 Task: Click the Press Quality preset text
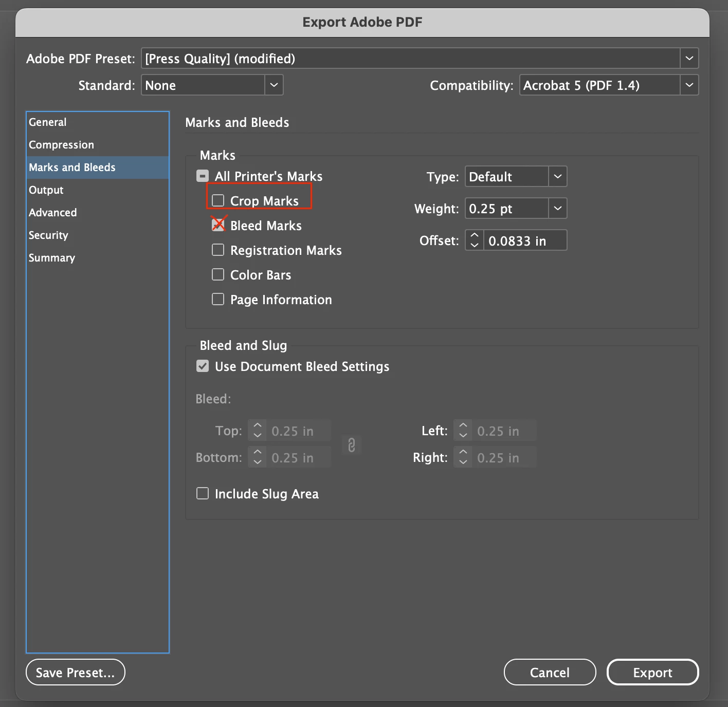(x=220, y=59)
